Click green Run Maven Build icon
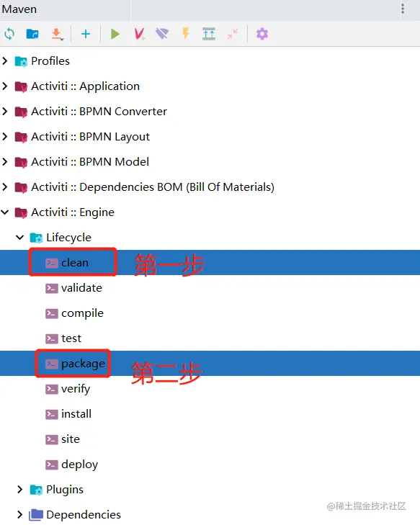The height and width of the screenshot is (525, 420). [115, 34]
